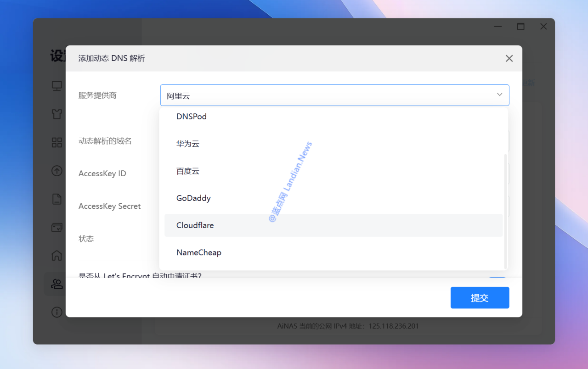Screen dimensions: 588x369
Task: Click the 状态 label
Action: (86, 239)
